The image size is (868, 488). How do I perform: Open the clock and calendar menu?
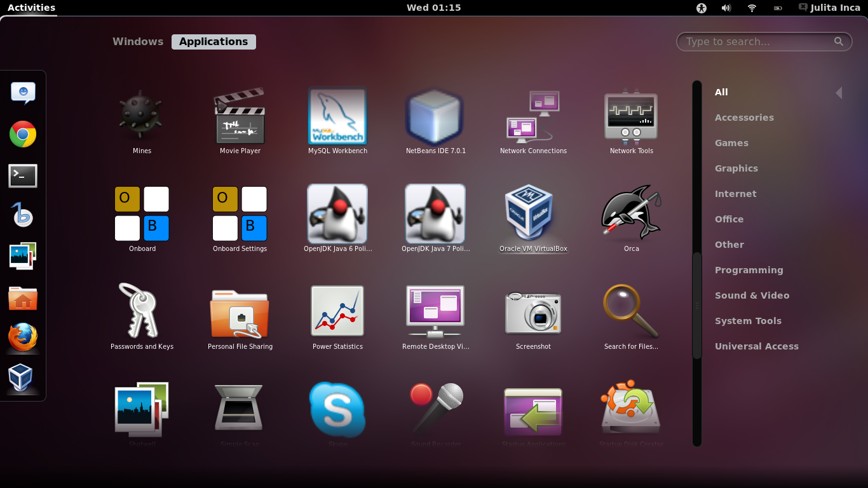coord(433,8)
